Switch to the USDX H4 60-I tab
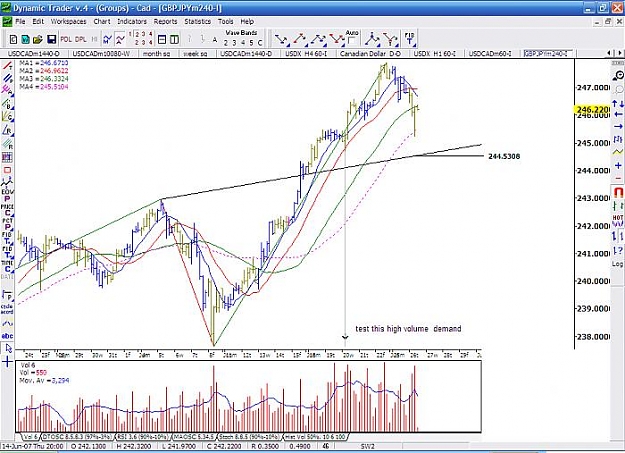The height and width of the screenshot is (453, 625). tap(307, 53)
